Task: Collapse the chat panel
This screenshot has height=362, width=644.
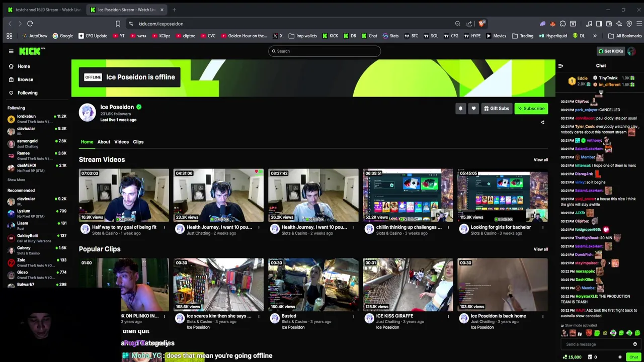Action: click(x=560, y=66)
